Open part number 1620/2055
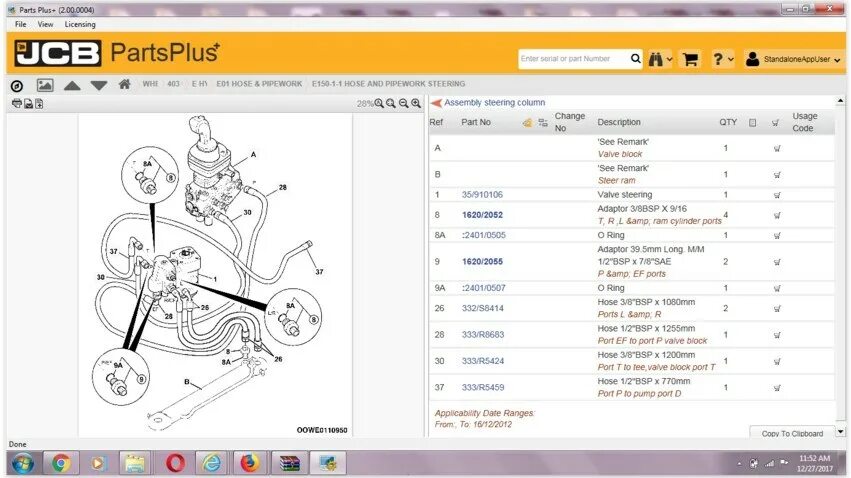Screen dimensions: 851x478 482,262
